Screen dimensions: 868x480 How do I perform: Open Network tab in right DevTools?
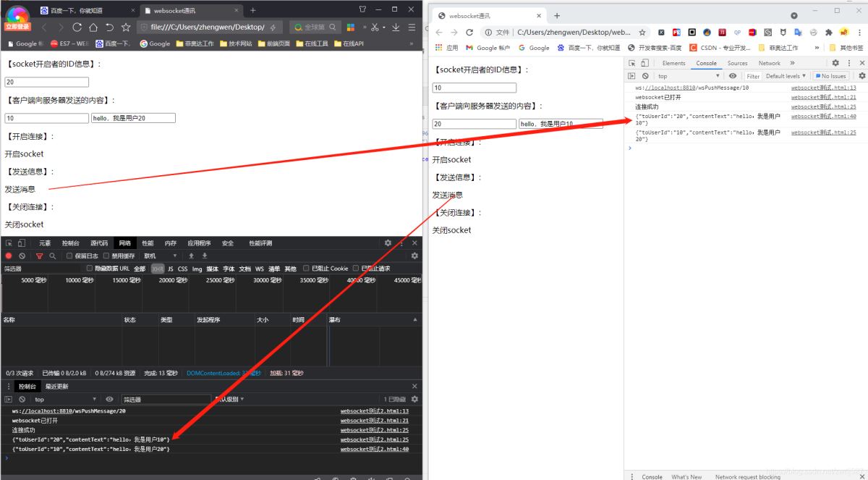click(769, 63)
